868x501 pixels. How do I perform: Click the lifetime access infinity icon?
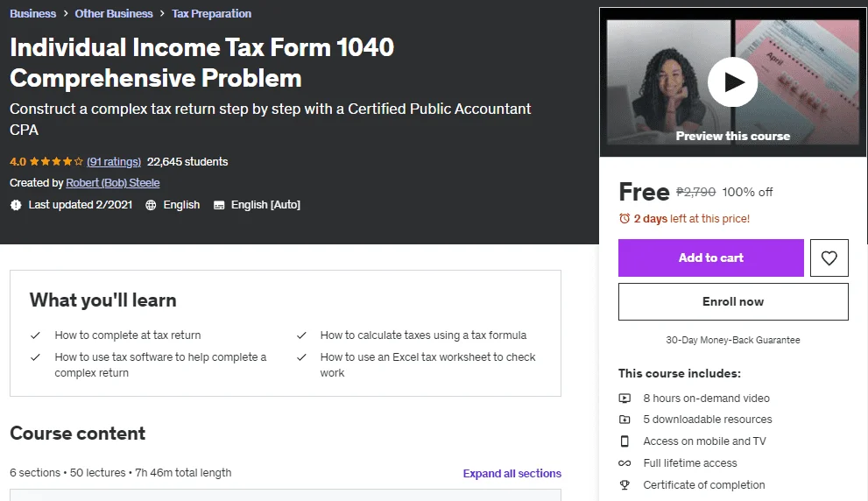625,463
